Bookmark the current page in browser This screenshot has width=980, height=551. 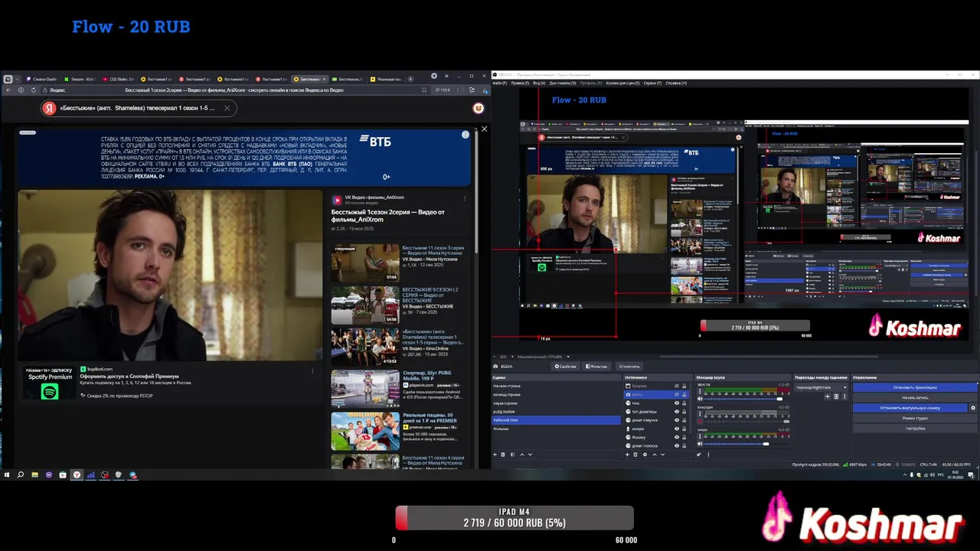(424, 90)
